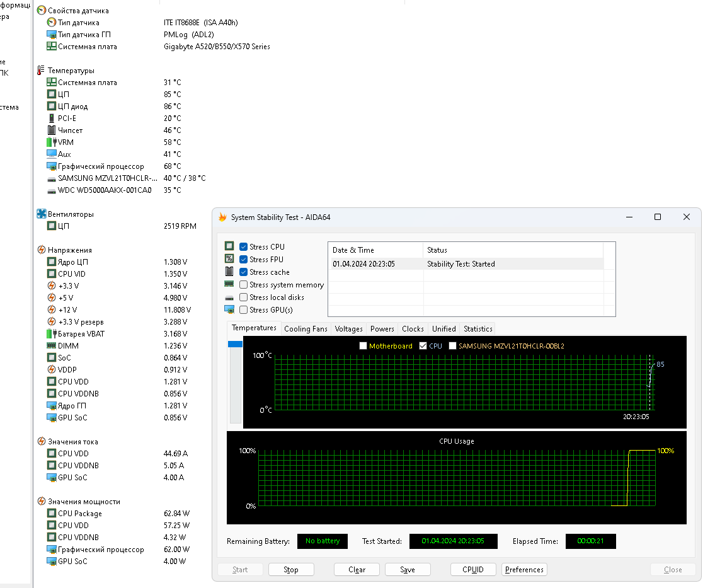The height and width of the screenshot is (588, 715).
Task: Disable the Stress CPU checkbox
Action: pos(244,247)
